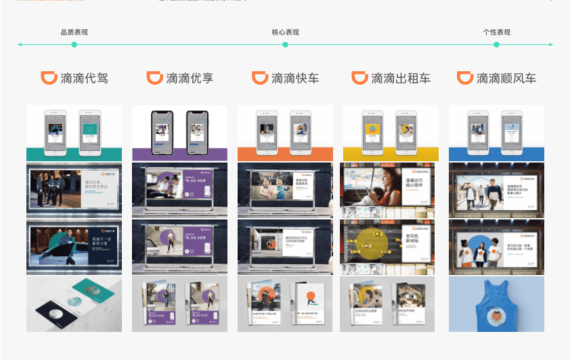Open the blue phone mockup under 滴滴顺风车

pos(497,133)
